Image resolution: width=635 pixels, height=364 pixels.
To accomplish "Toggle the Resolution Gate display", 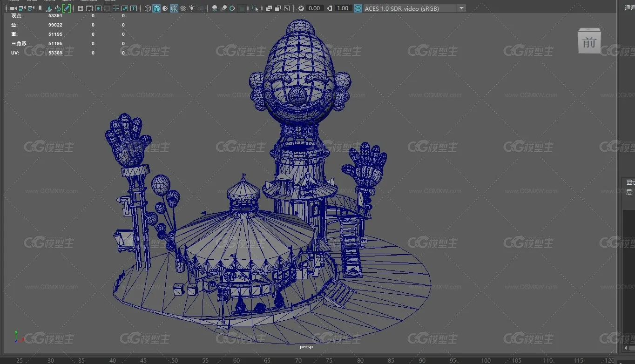I will 98,8.
